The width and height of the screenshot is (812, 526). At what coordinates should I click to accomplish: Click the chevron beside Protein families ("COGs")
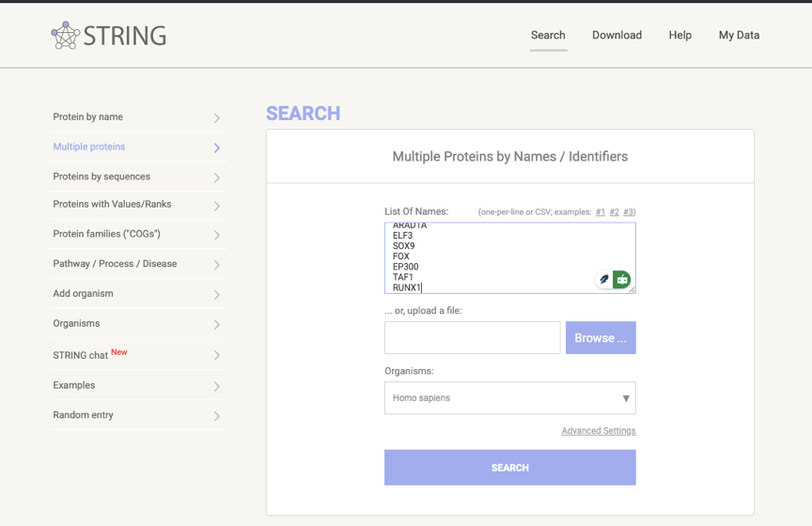[217, 235]
